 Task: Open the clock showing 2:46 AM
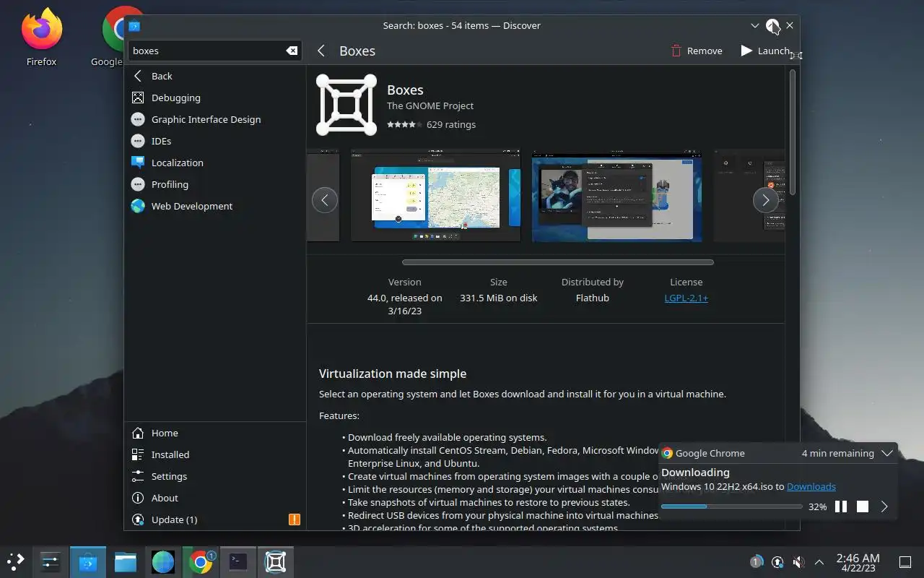point(858,562)
